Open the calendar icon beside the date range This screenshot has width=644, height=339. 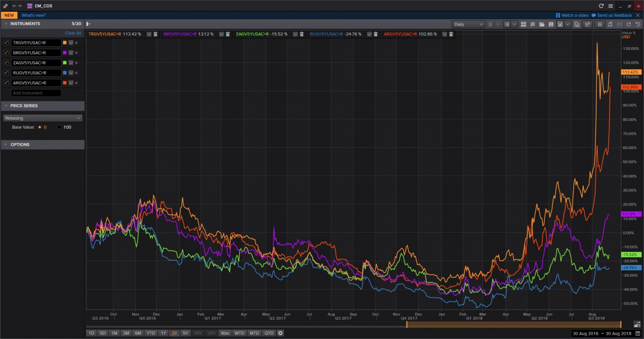click(638, 333)
